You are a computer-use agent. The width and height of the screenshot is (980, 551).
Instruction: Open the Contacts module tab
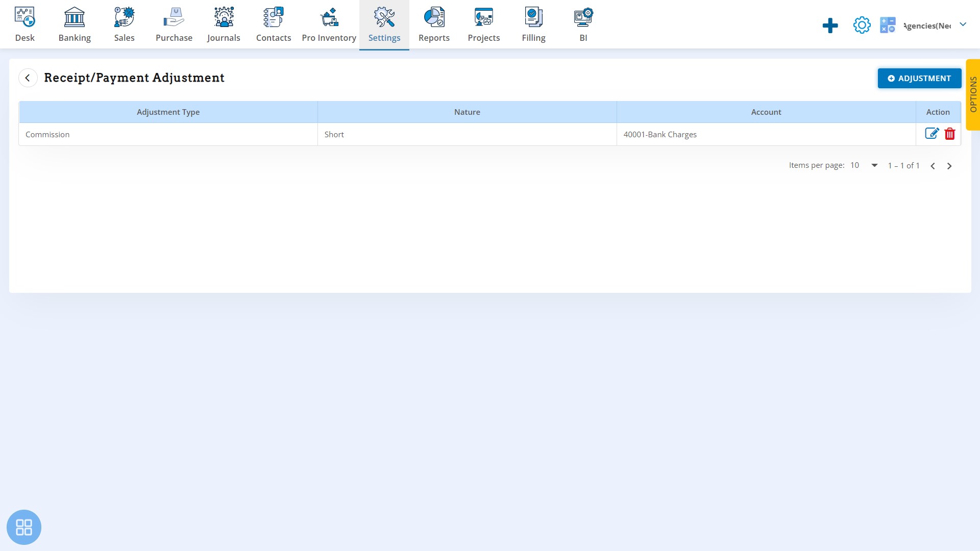[x=273, y=24]
